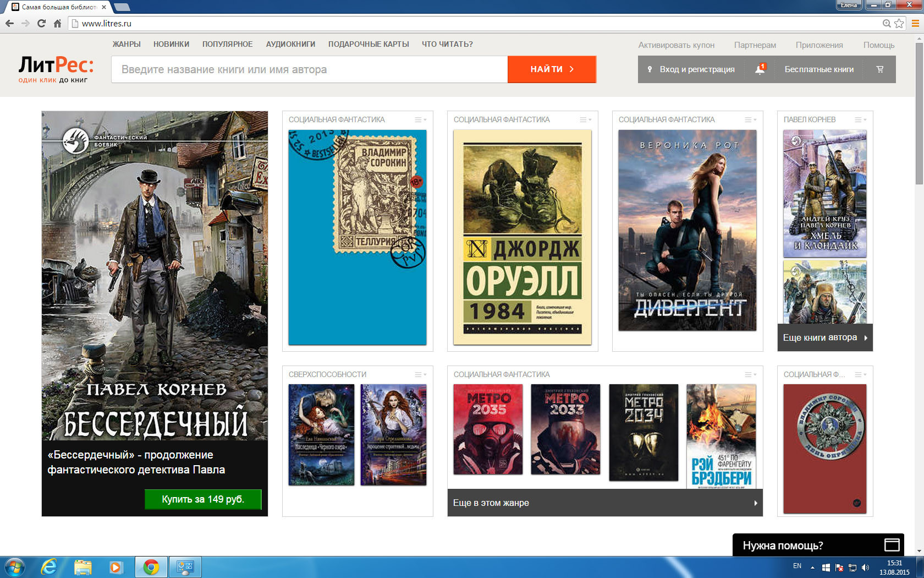Click Купить за 149 руб. button
Viewport: 924px width, 578px height.
(x=203, y=499)
